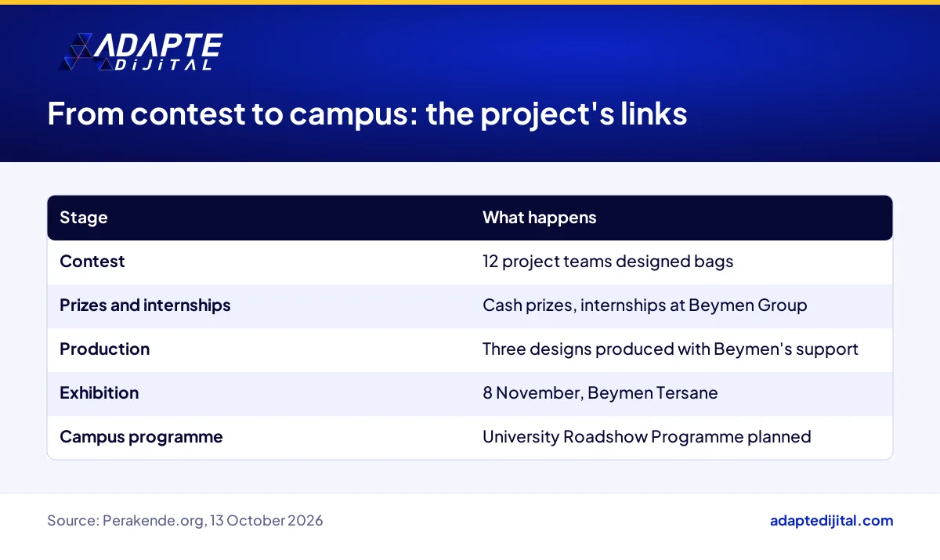Click the 'Source: Perakende.org, 13 October 2026' note
Screen dimensions: 940x560
point(185,521)
